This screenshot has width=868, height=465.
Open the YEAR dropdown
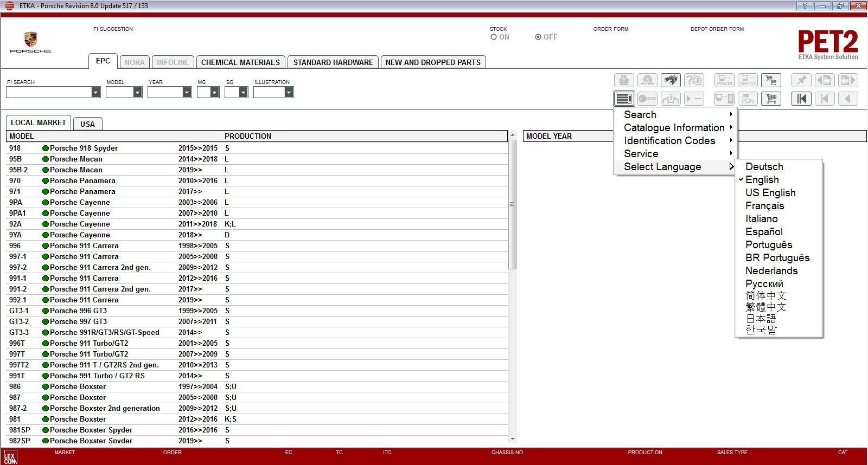tap(187, 93)
